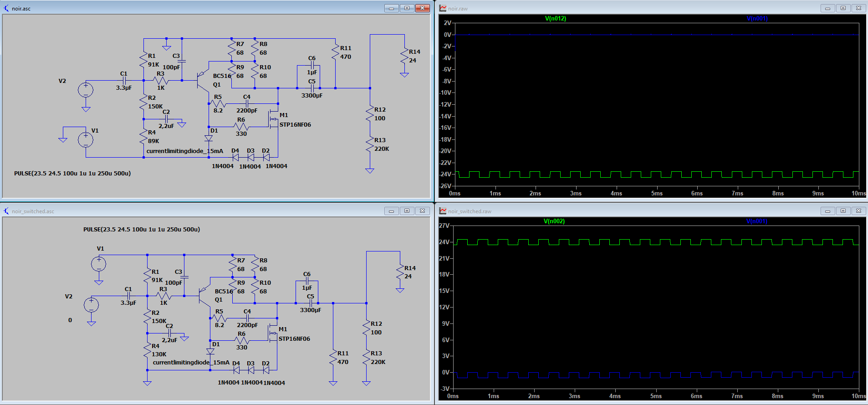
Task: Minimize the noir.raw waveform window
Action: click(x=827, y=8)
